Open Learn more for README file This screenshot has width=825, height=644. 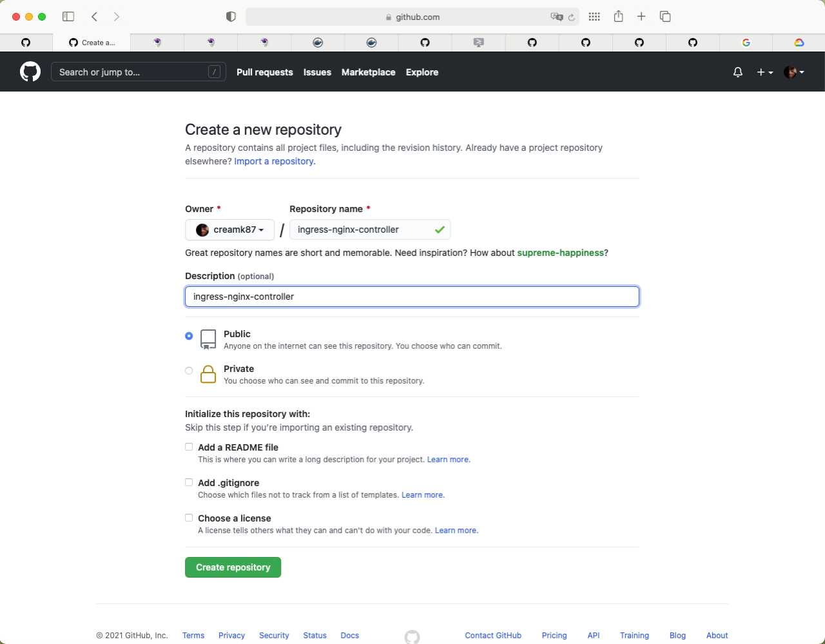pyautogui.click(x=449, y=460)
